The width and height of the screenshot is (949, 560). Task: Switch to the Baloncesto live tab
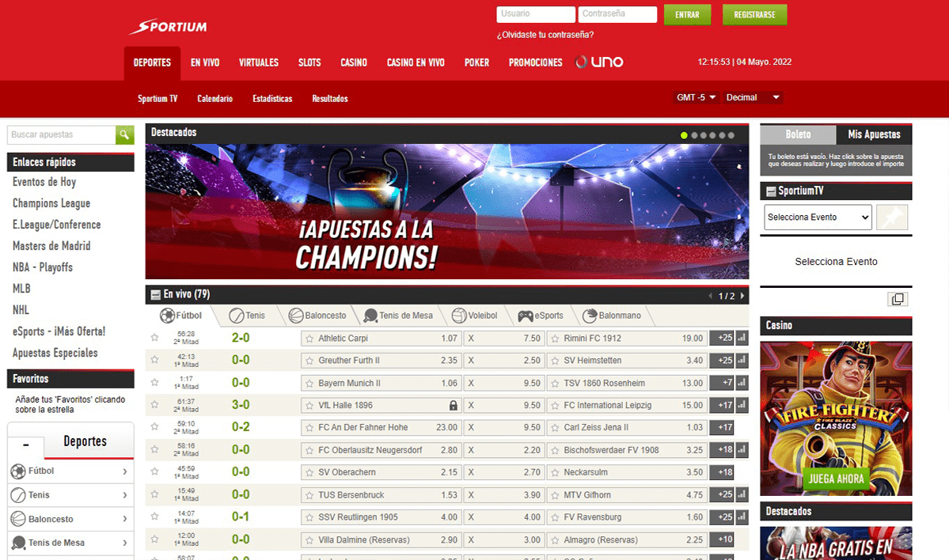(x=318, y=316)
